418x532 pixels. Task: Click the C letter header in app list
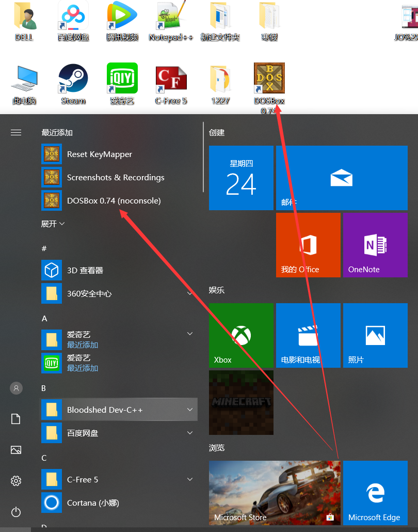click(44, 458)
